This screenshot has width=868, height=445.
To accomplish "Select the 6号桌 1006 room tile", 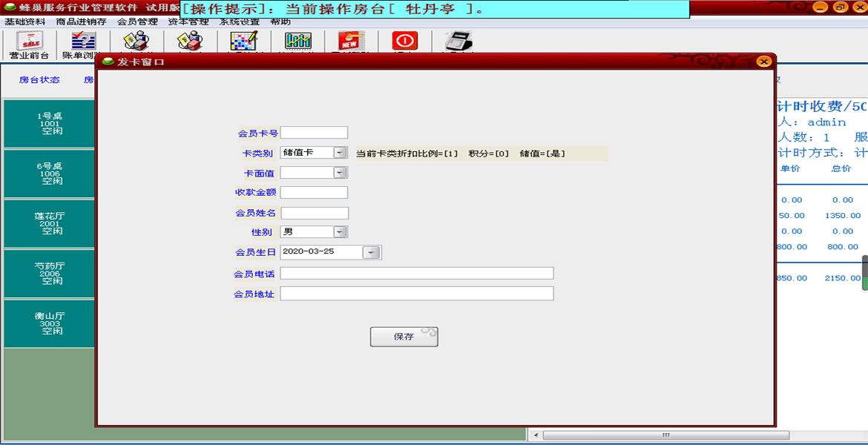I will click(49, 174).
